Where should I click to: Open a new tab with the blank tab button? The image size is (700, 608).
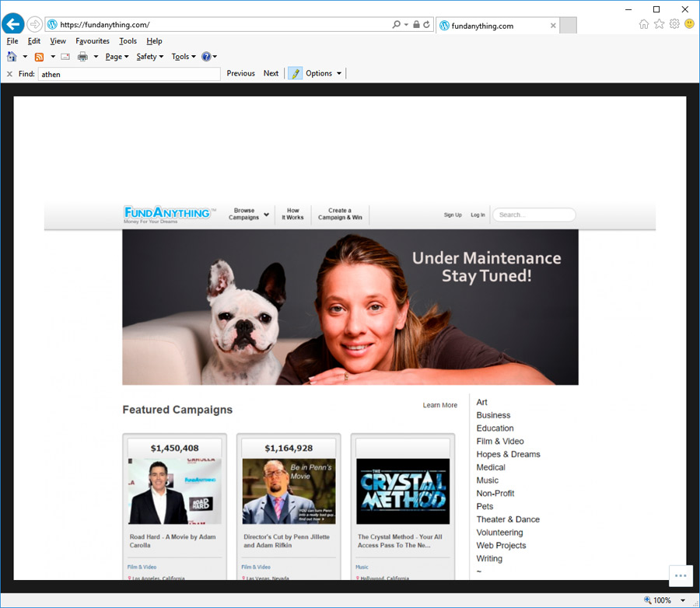[x=568, y=26]
